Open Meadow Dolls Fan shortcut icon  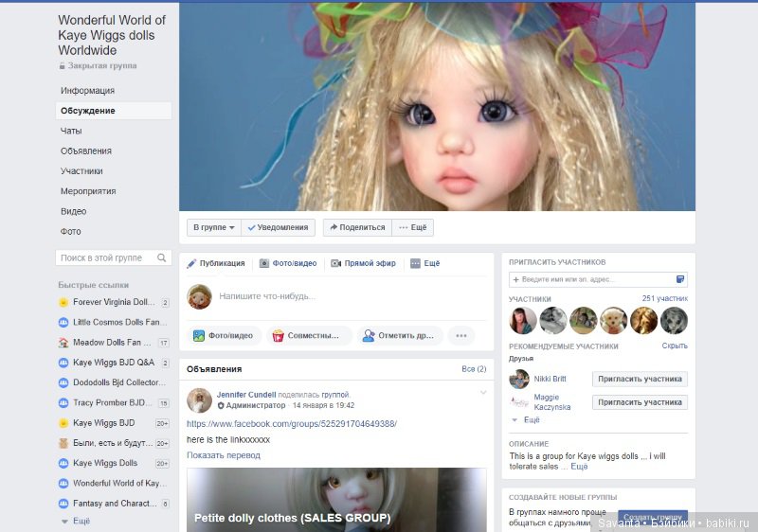tap(63, 343)
